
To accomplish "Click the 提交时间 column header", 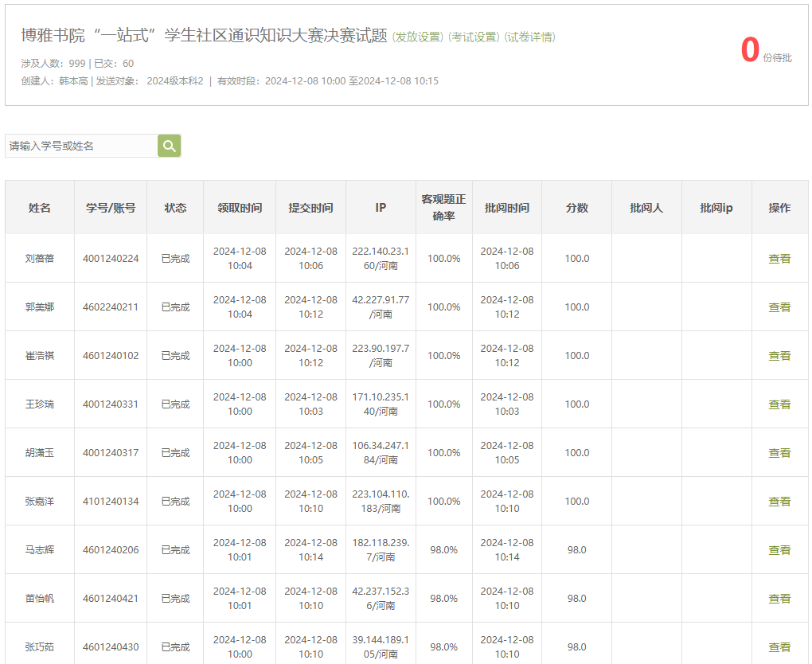I will [310, 208].
